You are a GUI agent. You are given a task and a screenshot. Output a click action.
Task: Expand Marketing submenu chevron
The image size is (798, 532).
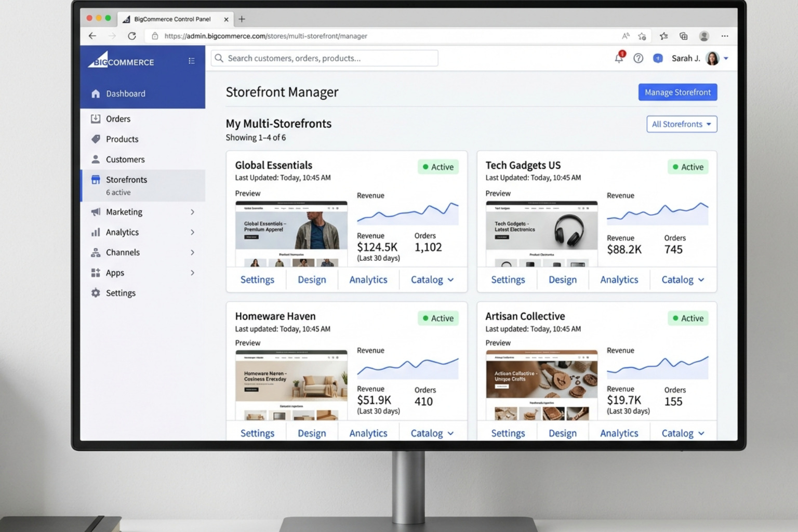pos(192,212)
